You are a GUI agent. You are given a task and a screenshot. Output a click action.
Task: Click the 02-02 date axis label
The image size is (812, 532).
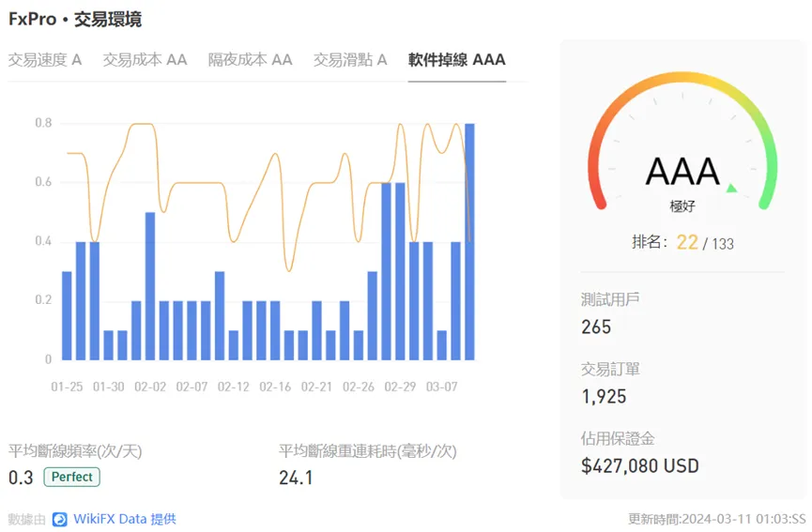point(150,387)
